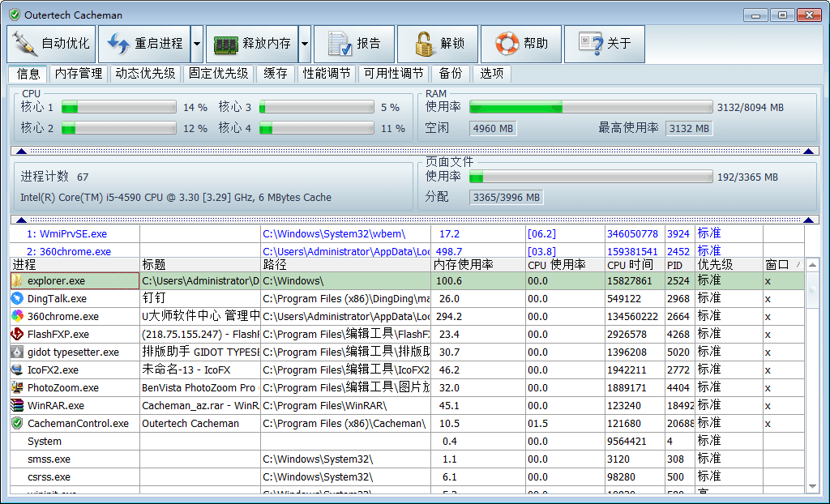Go to the 备份 tab

pos(451,74)
